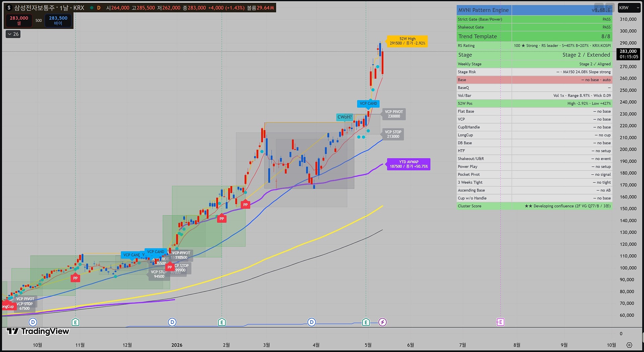Image resolution: width=644 pixels, height=352 pixels.
Task: Click the chart snapshot download icon
Action: [x=599, y=7]
